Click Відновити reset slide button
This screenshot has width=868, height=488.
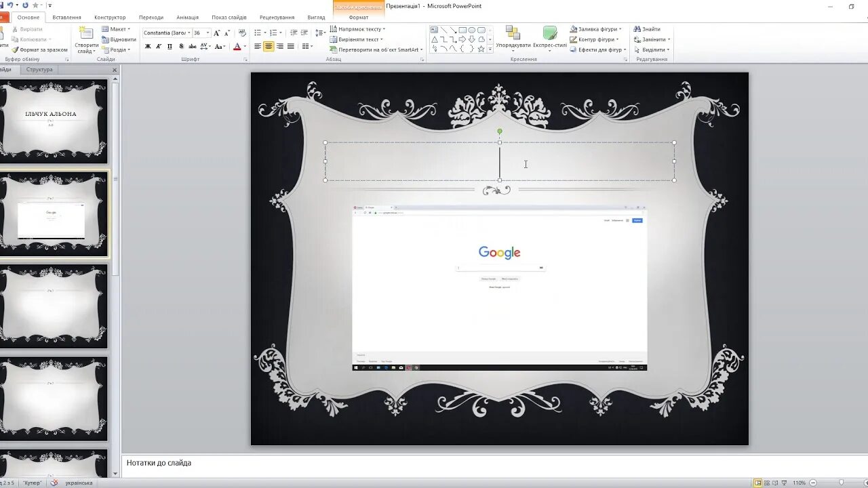(x=119, y=39)
